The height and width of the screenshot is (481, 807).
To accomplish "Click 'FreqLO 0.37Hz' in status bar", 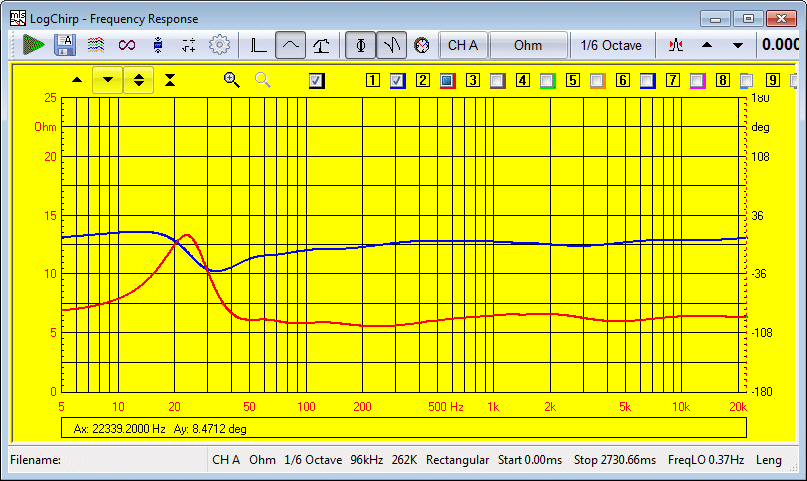I will coord(706,460).
